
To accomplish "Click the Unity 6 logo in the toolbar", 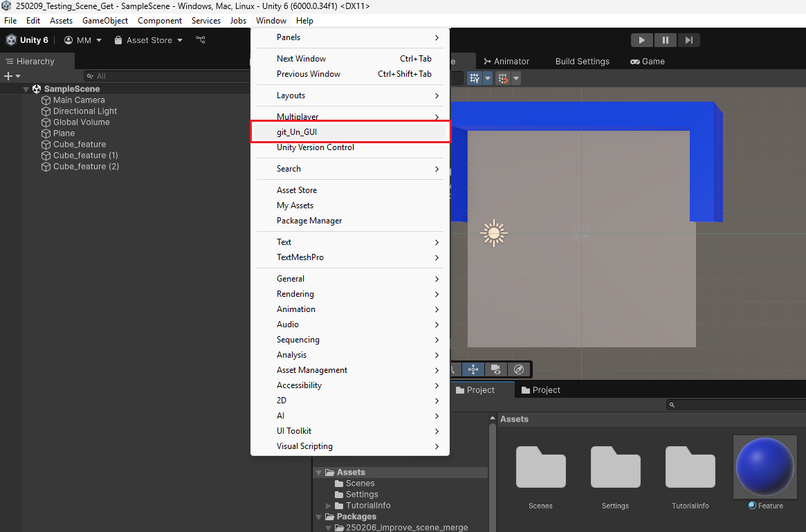I will (x=11, y=40).
